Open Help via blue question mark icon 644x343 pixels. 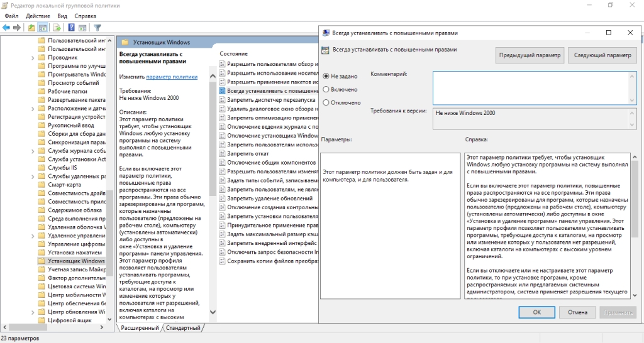tap(72, 28)
